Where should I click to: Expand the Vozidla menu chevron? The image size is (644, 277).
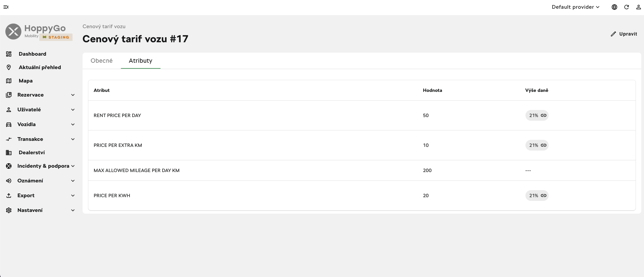[73, 124]
